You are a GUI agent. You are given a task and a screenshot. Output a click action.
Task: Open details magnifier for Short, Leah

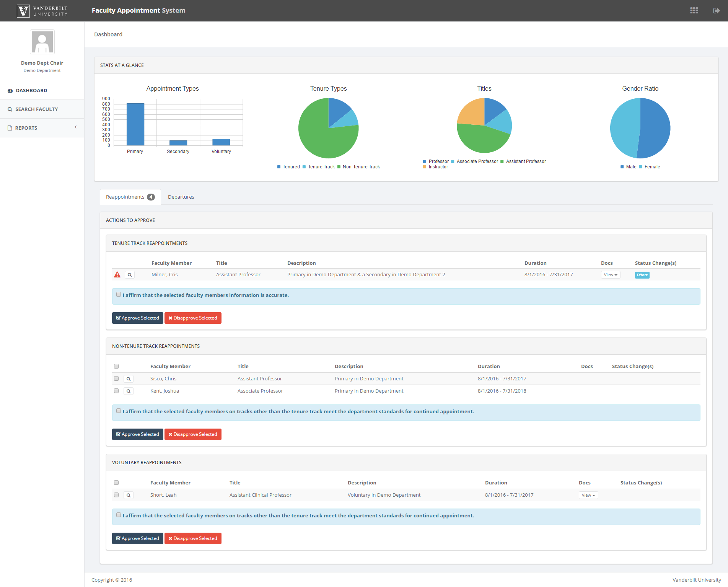click(x=129, y=495)
